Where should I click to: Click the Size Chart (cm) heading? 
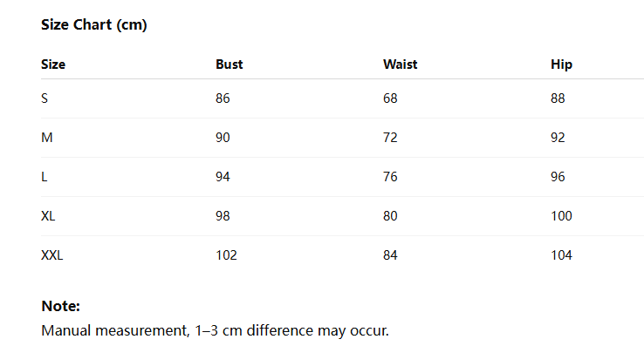94,25
